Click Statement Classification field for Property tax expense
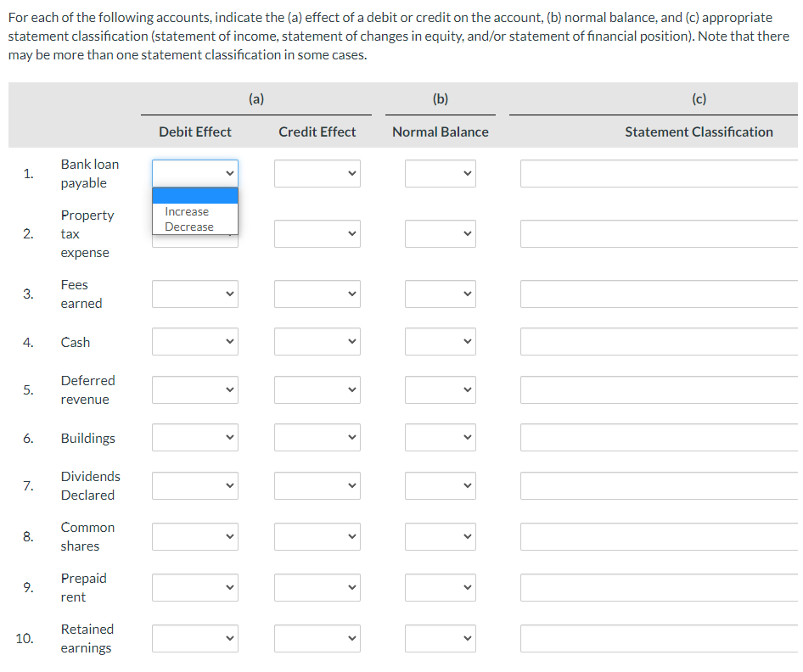 (659, 234)
